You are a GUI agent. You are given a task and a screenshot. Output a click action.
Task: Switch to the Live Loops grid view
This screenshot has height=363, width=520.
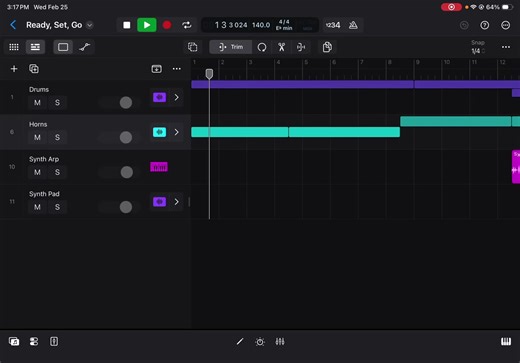pyautogui.click(x=14, y=47)
